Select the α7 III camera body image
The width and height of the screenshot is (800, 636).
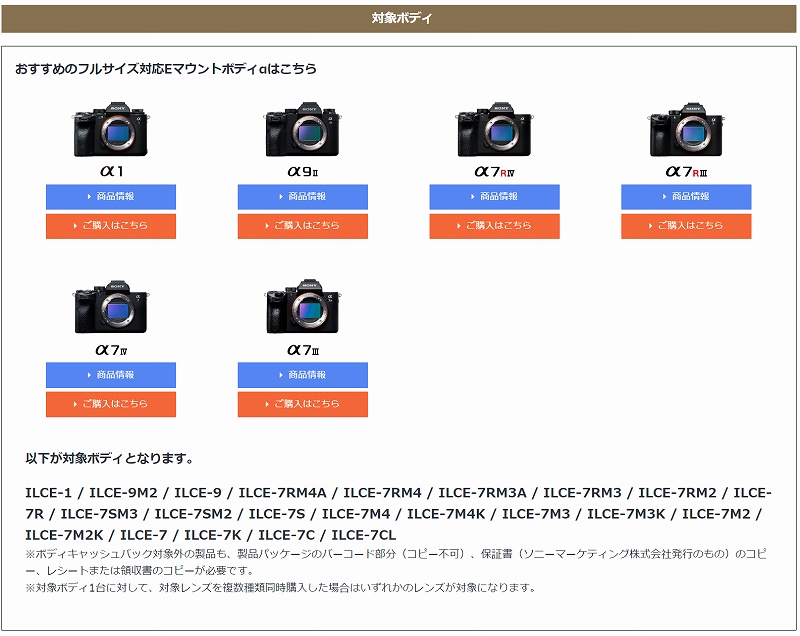[x=303, y=307]
